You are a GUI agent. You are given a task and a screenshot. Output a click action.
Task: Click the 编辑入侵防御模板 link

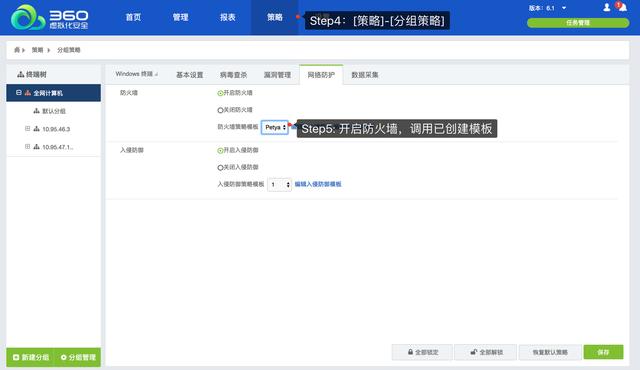click(318, 184)
